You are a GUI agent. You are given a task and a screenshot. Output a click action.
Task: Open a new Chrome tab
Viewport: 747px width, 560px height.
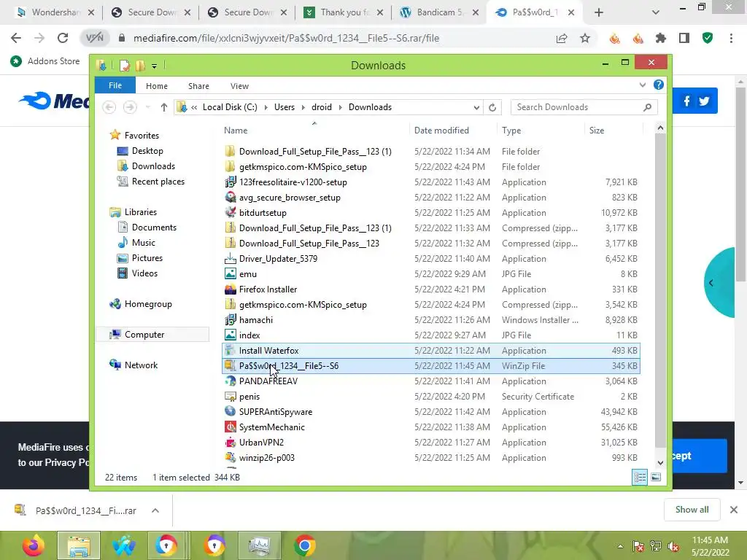click(599, 12)
